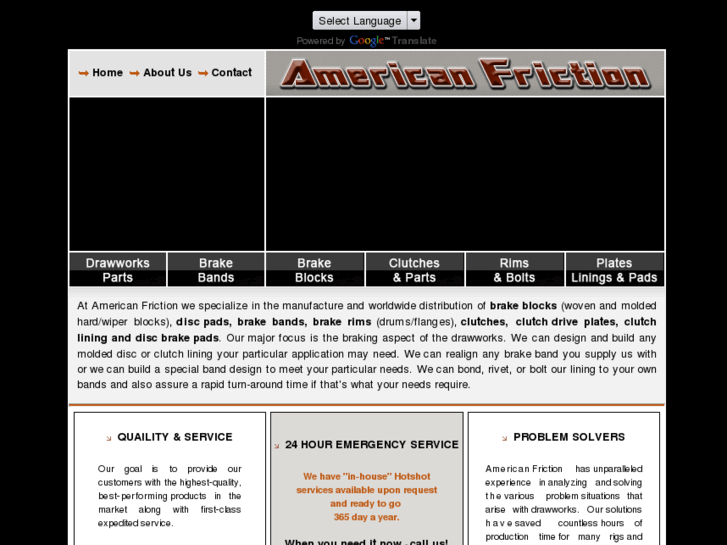Go to the Home page link
Screen dimensions: 727x545
click(x=108, y=73)
